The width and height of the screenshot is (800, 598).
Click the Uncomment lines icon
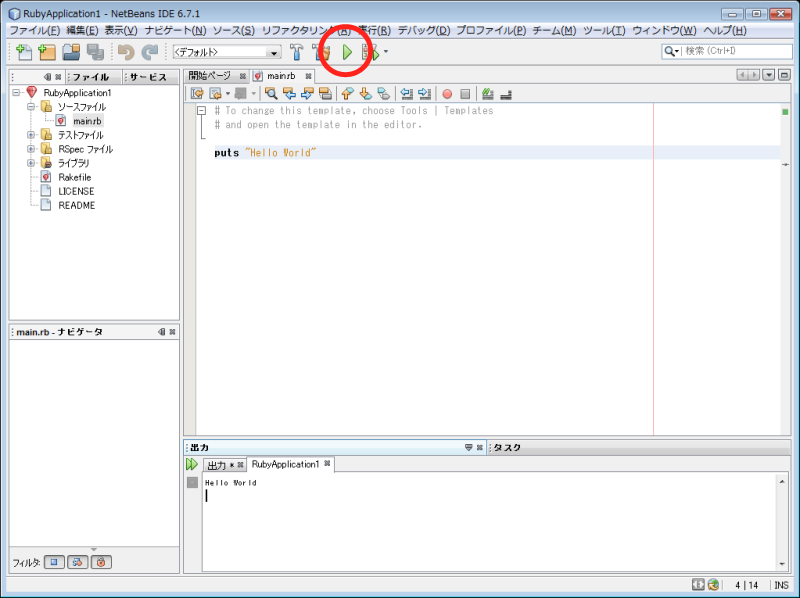click(506, 94)
